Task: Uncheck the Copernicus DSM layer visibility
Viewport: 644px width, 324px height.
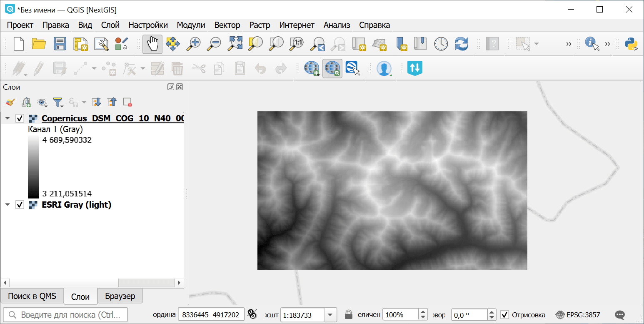Action: click(20, 118)
